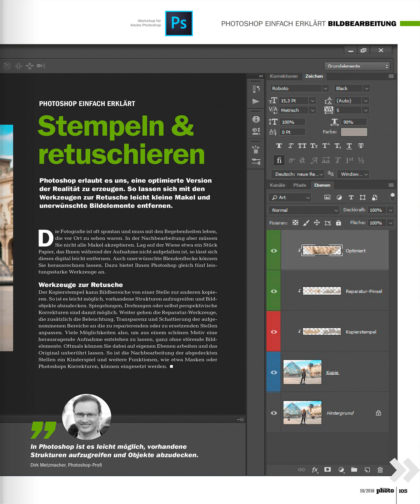Viewport: 420px width, 504px height.
Task: Open the Roboto font family dropdown
Action: pos(326,88)
